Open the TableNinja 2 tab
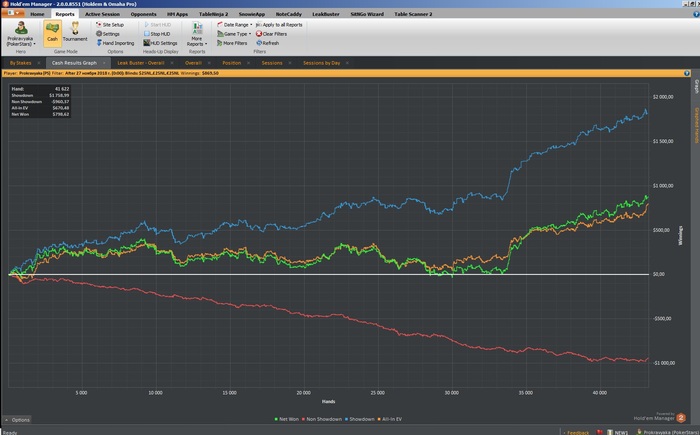 click(213, 14)
